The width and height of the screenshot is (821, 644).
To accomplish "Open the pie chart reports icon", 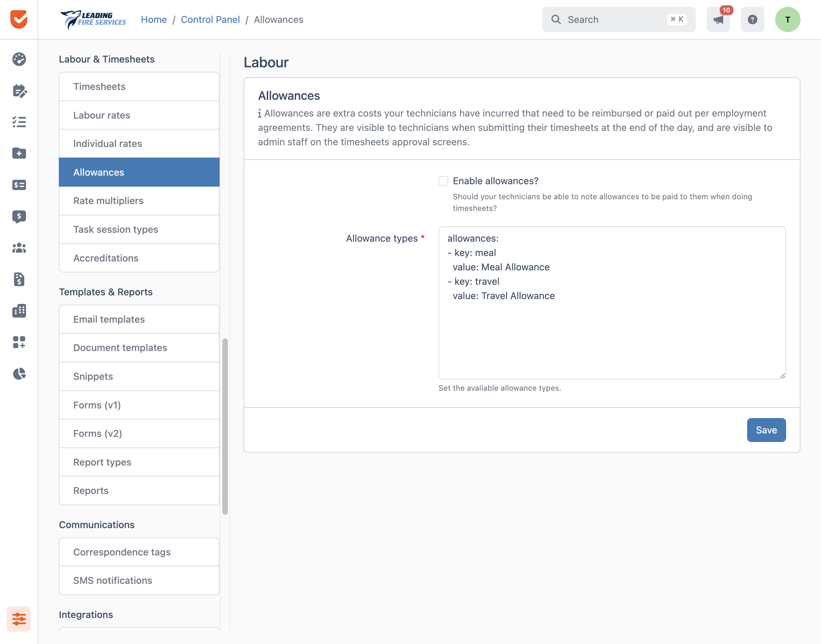I will coord(19,374).
